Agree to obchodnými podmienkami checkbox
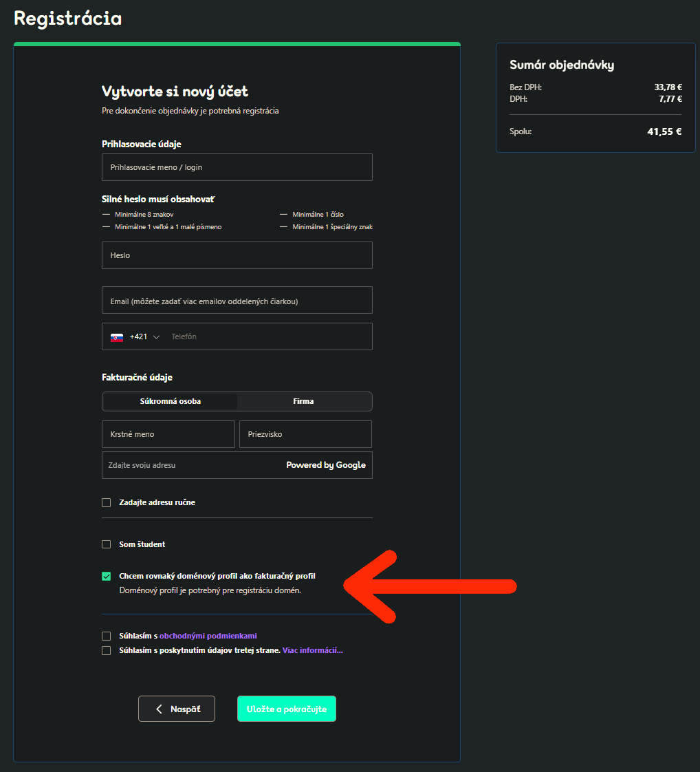The image size is (700, 772). tap(107, 636)
